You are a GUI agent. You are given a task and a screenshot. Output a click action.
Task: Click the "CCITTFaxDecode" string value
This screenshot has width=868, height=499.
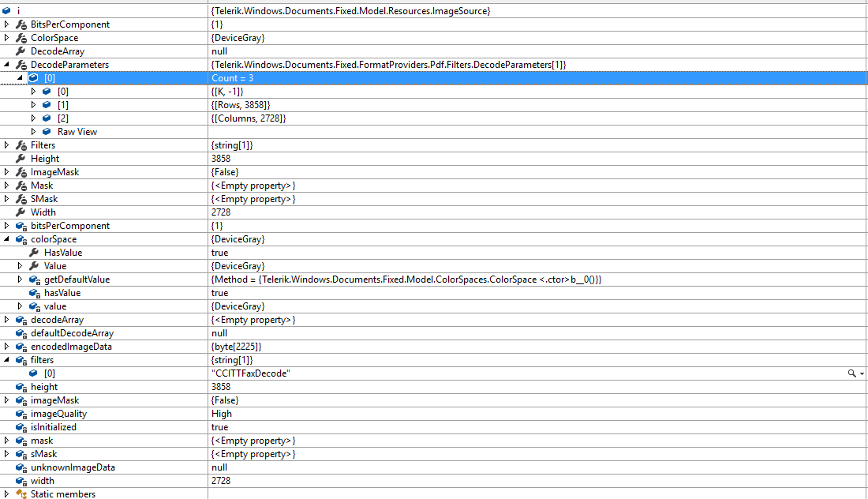(250, 373)
